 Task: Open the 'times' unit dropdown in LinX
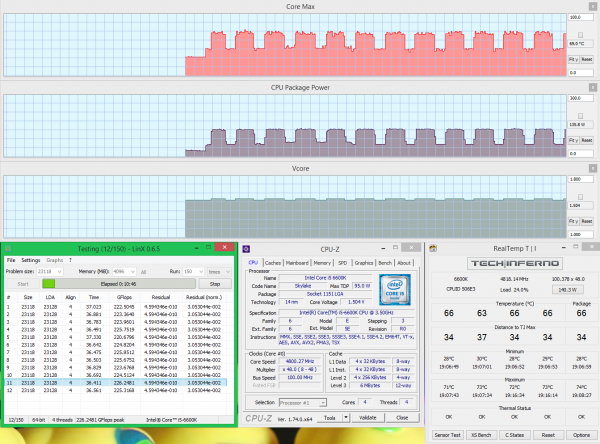point(219,272)
